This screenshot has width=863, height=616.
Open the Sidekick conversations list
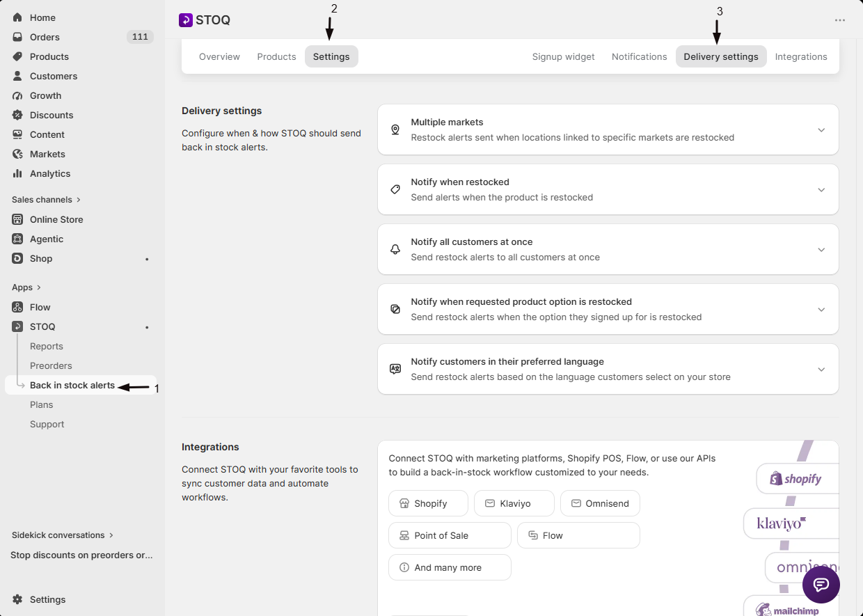(63, 535)
